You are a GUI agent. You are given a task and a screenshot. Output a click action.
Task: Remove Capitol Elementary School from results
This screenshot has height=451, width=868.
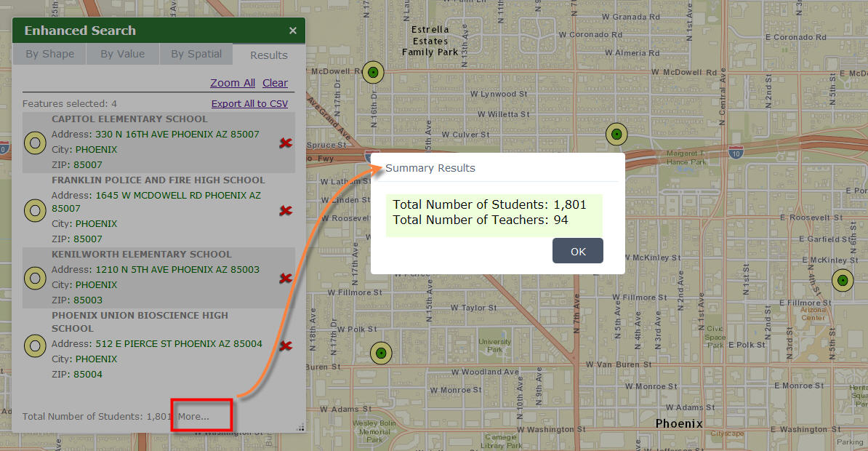286,143
